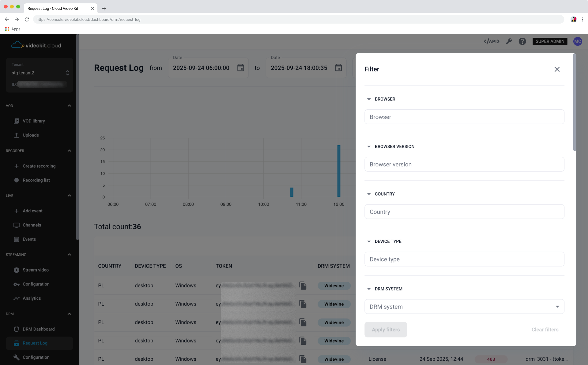Collapse the BROWSER filter section
The width and height of the screenshot is (588, 365).
tap(369, 99)
